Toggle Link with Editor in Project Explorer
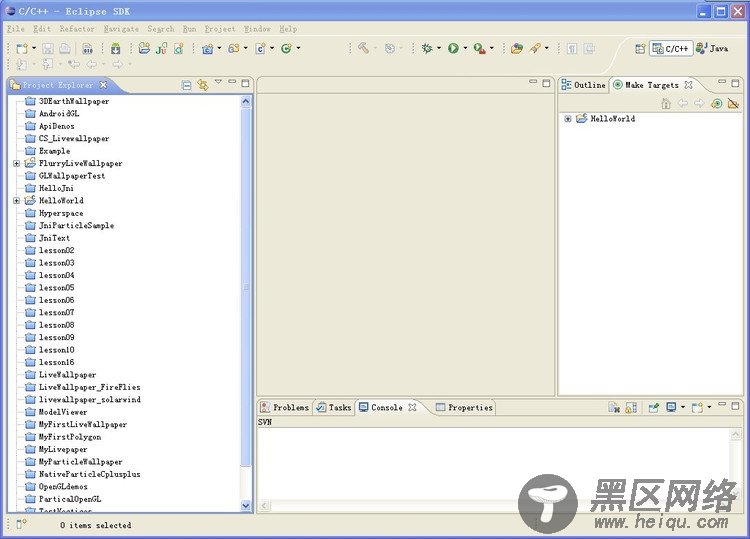The image size is (750, 539). point(203,85)
